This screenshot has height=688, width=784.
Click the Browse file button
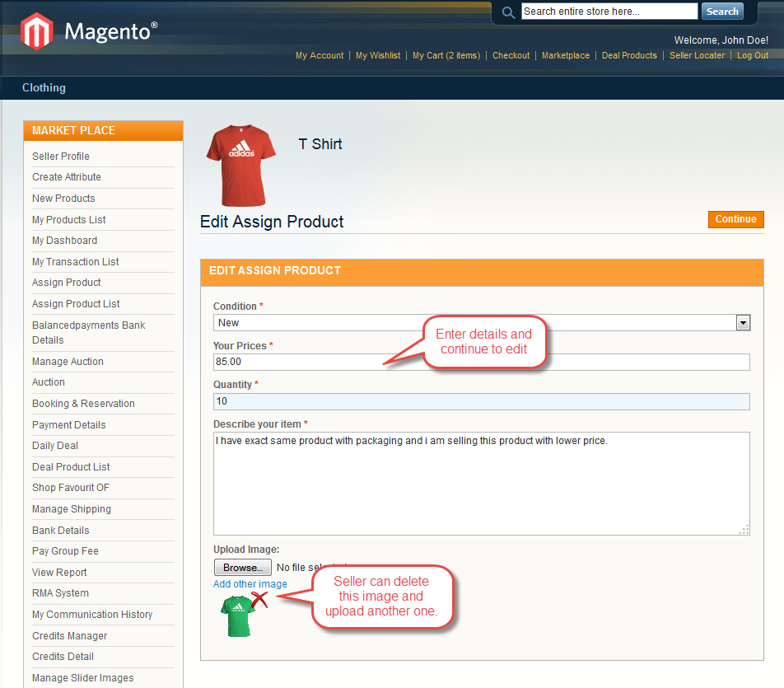coord(242,568)
